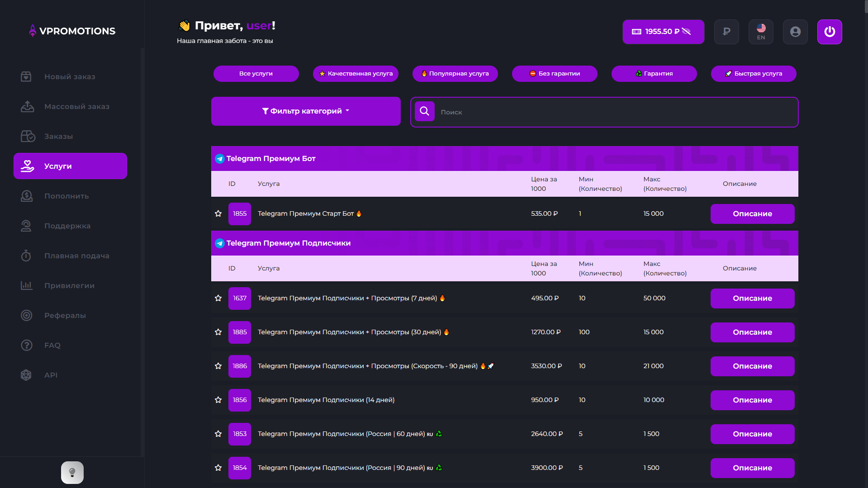Click the 1637 ID badge

[x=240, y=298]
